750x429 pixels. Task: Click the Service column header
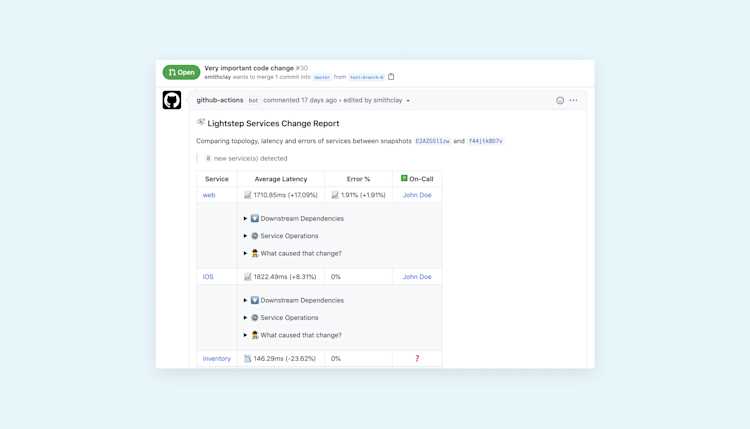tap(217, 179)
